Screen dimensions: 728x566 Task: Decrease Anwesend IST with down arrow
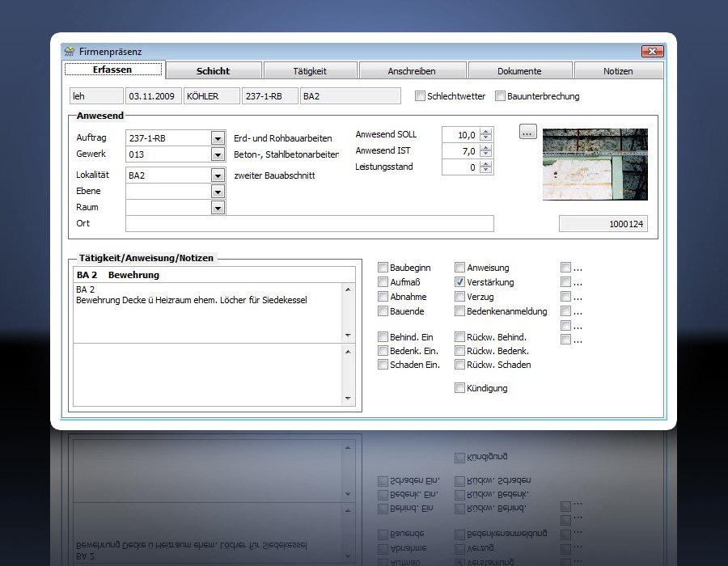(485, 154)
